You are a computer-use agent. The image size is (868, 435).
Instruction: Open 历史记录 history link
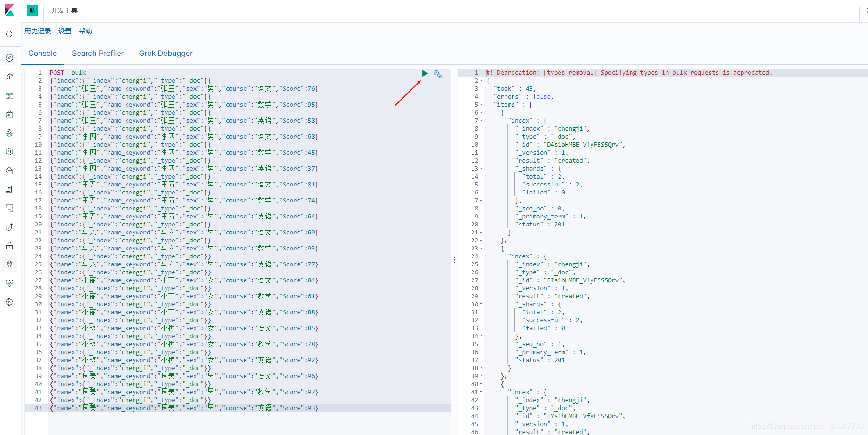38,31
